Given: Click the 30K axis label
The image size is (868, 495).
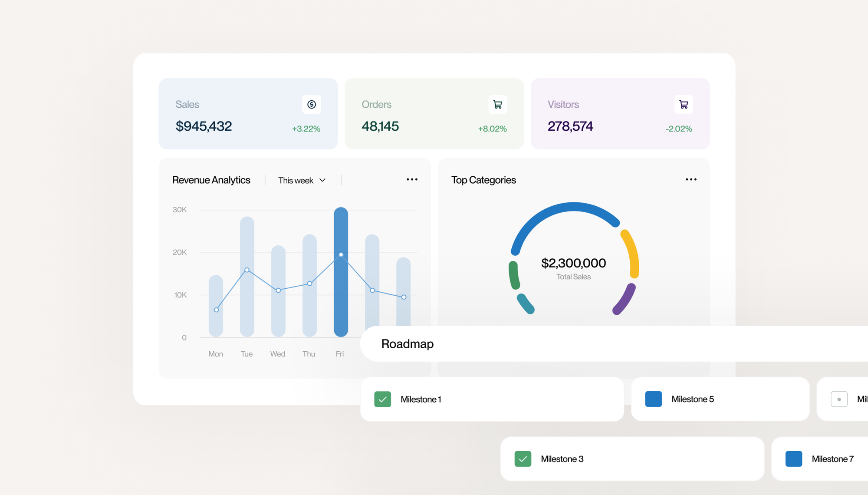Looking at the screenshot, I should coord(180,210).
